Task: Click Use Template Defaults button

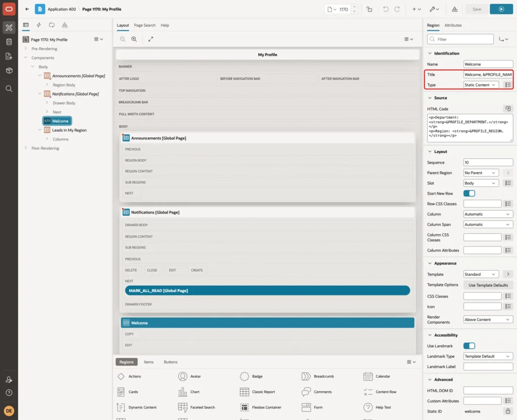Action: pyautogui.click(x=488, y=285)
